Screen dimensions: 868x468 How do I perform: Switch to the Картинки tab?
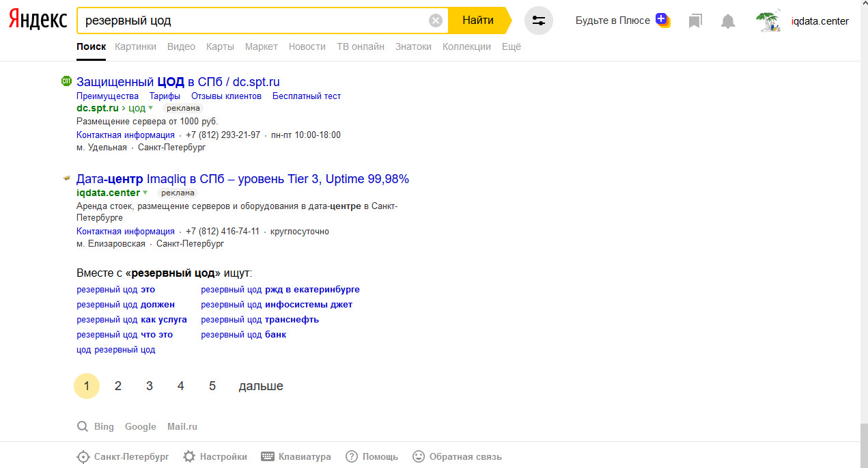[x=136, y=46]
